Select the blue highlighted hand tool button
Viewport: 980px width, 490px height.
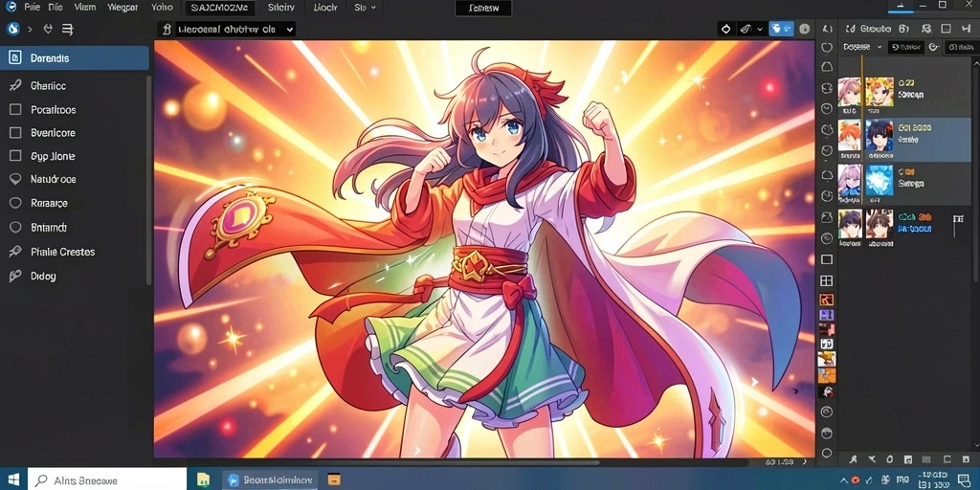(x=781, y=28)
